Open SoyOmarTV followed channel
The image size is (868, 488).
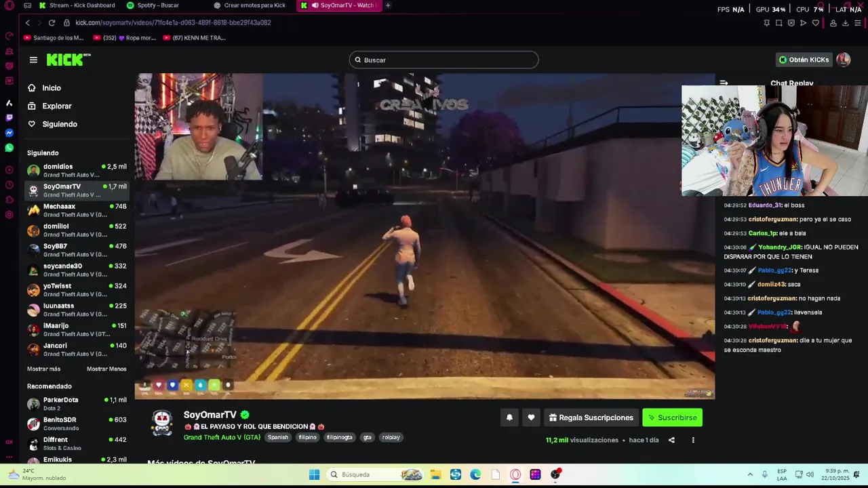point(77,190)
